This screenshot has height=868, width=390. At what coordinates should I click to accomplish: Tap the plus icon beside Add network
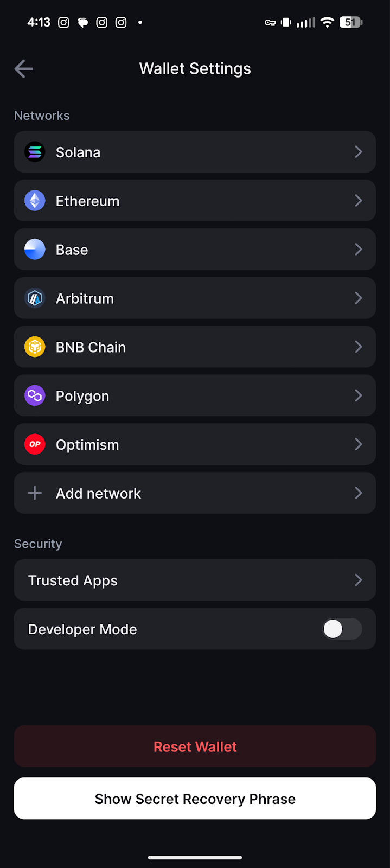[35, 493]
